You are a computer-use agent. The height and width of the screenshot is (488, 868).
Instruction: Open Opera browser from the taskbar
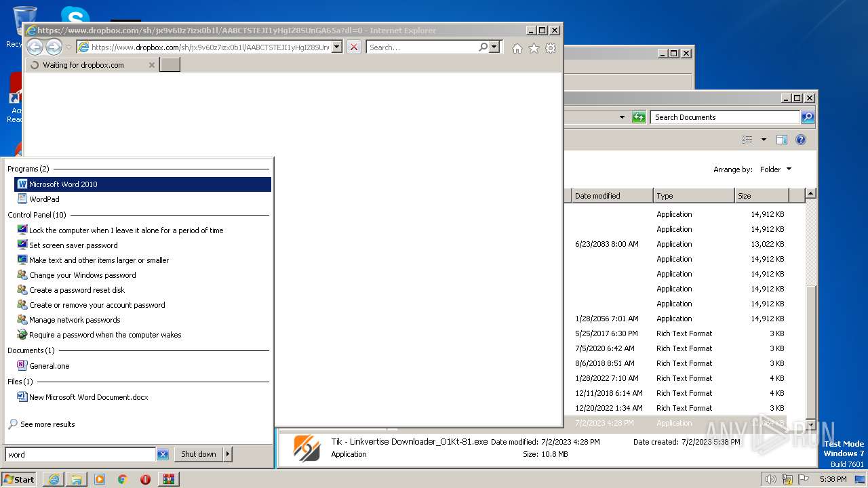(145, 479)
